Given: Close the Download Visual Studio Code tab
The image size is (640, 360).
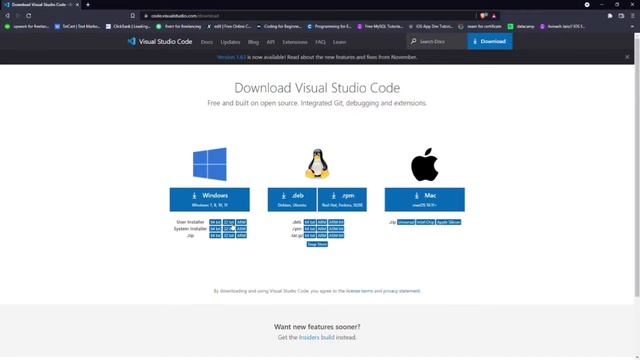Looking at the screenshot, I should tap(77, 4).
